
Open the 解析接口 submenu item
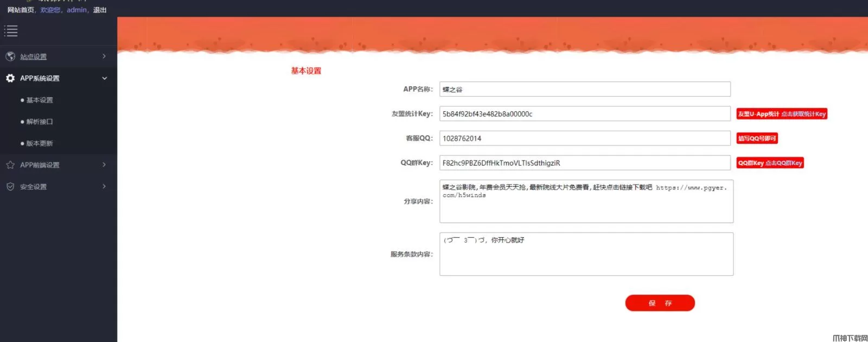40,122
